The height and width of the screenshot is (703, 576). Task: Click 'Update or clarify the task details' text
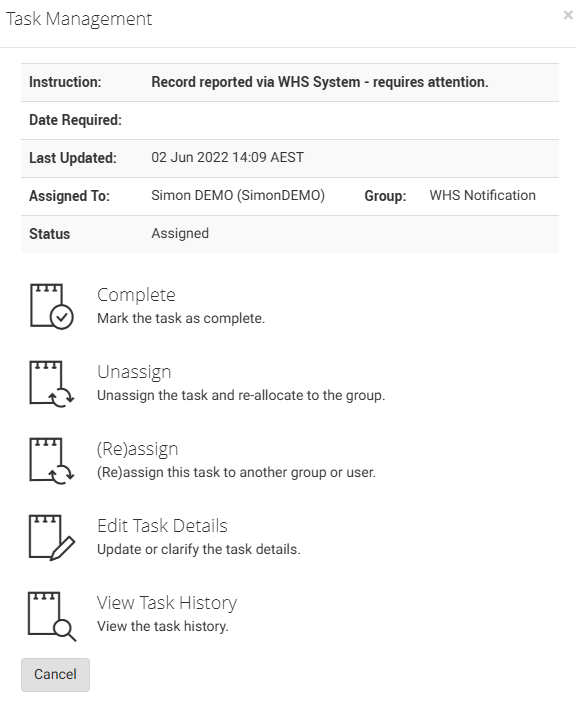pos(199,549)
